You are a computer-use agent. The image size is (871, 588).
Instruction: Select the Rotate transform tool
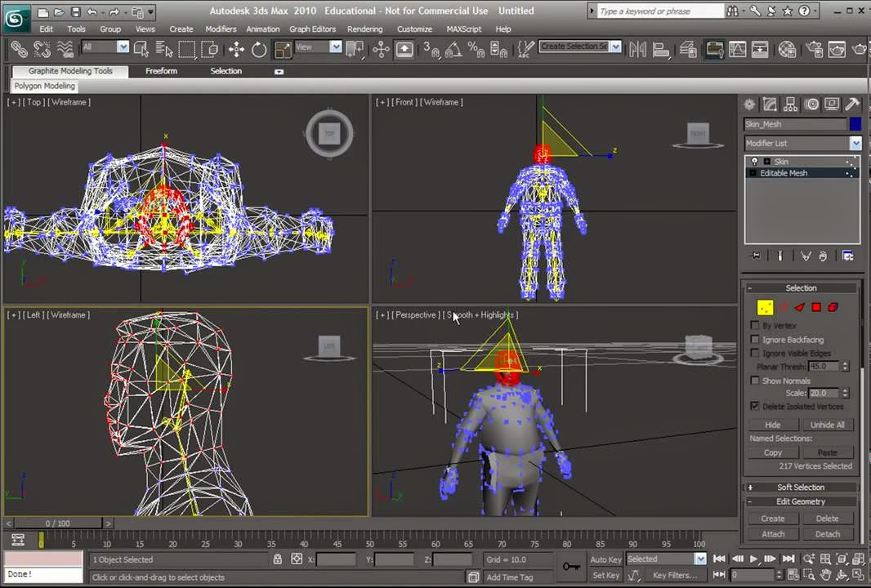259,49
